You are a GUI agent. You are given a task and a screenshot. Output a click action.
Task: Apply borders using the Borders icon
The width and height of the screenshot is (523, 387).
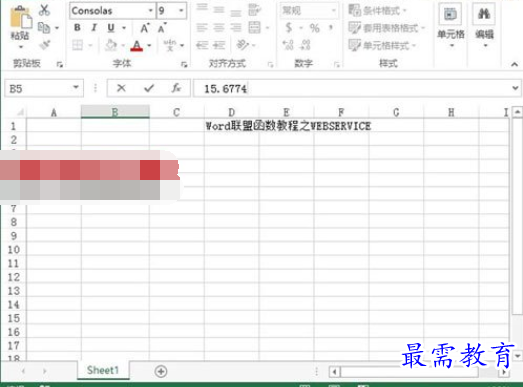tap(77, 45)
